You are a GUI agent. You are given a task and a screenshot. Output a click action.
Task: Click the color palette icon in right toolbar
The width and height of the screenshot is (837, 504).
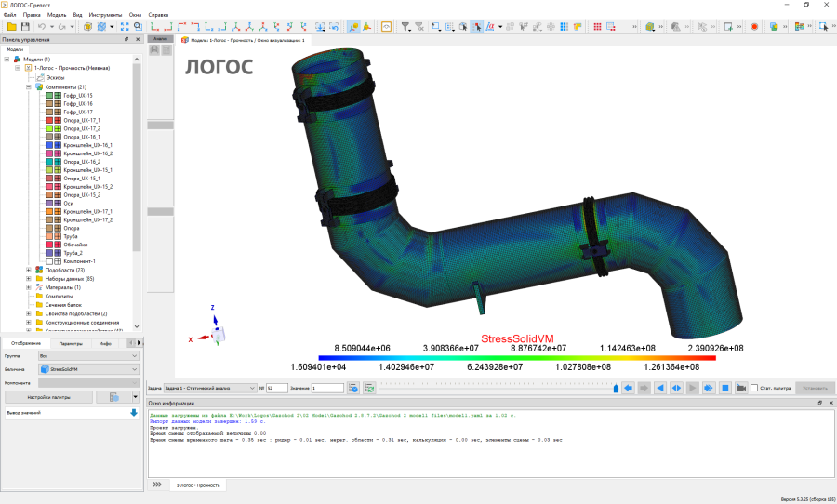pos(799,26)
